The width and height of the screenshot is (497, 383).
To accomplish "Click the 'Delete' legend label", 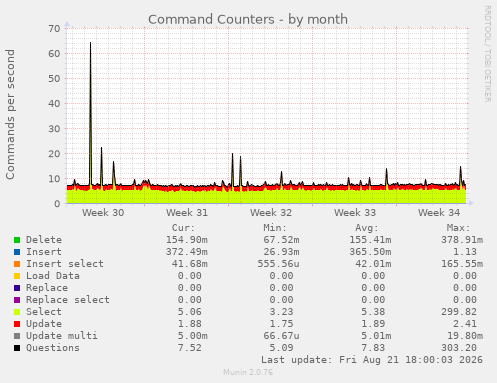I will tap(44, 240).
